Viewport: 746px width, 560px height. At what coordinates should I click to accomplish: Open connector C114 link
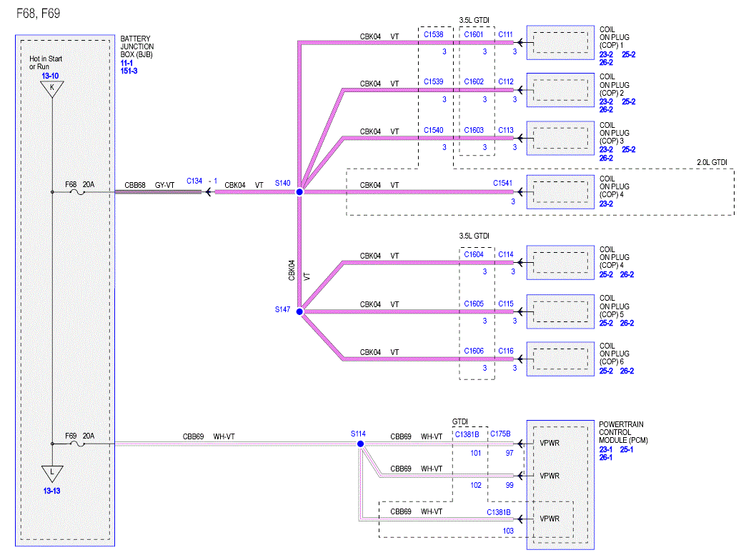click(x=506, y=255)
